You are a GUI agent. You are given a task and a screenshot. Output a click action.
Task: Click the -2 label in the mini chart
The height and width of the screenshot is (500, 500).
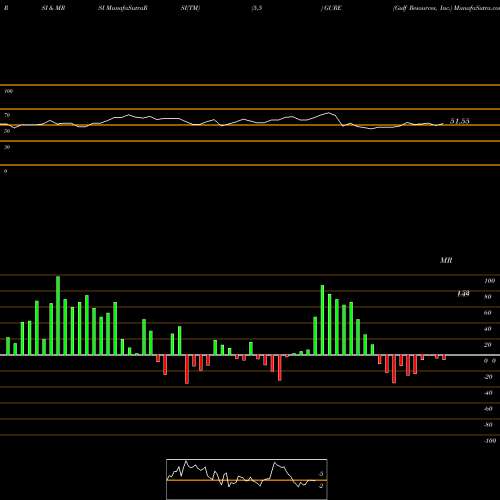coord(321,486)
